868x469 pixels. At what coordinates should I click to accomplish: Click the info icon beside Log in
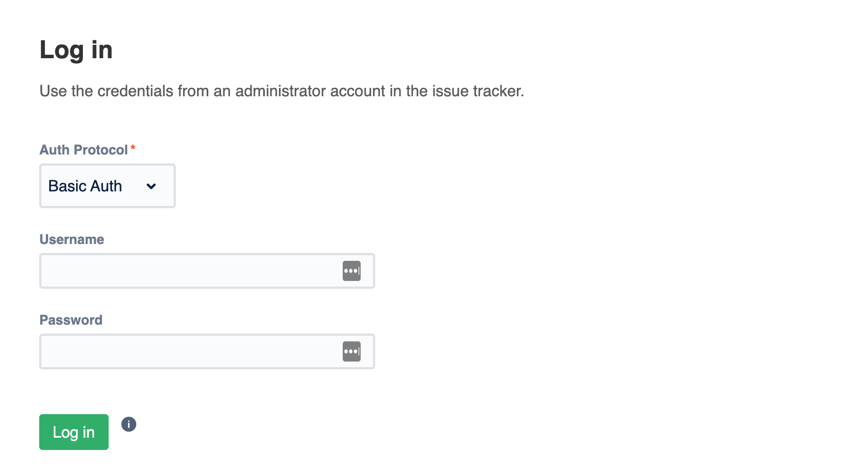pyautogui.click(x=129, y=424)
